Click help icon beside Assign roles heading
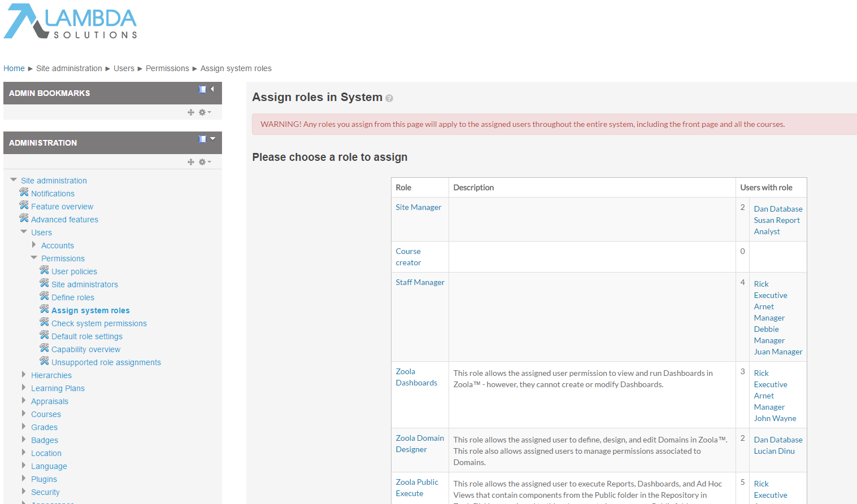The height and width of the screenshot is (504, 857). pos(389,98)
